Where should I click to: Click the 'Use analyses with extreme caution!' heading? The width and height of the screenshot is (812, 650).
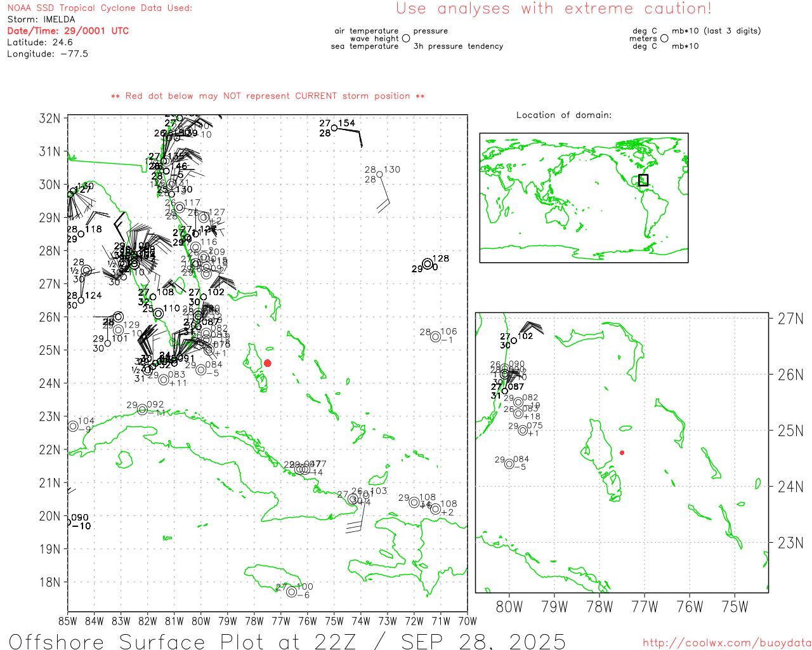coord(553,9)
